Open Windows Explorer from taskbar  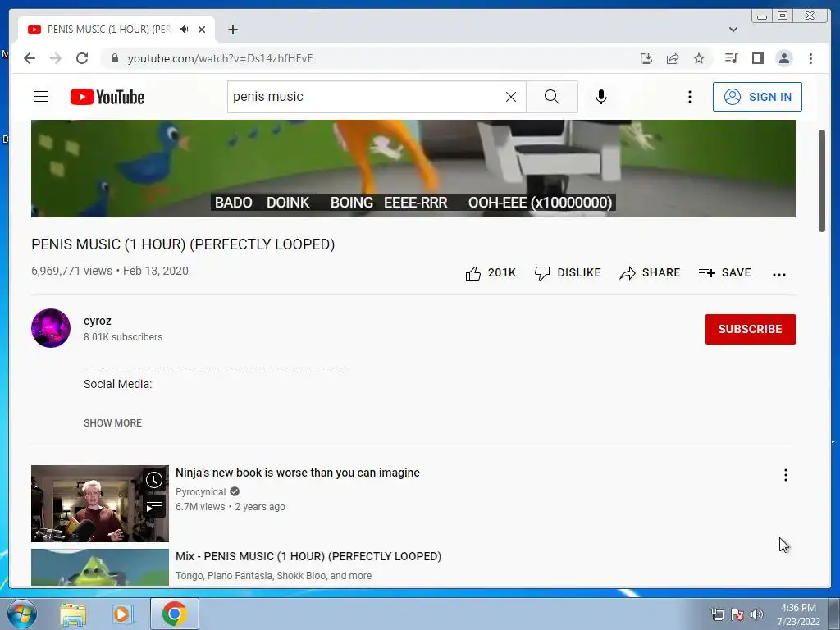[x=73, y=614]
